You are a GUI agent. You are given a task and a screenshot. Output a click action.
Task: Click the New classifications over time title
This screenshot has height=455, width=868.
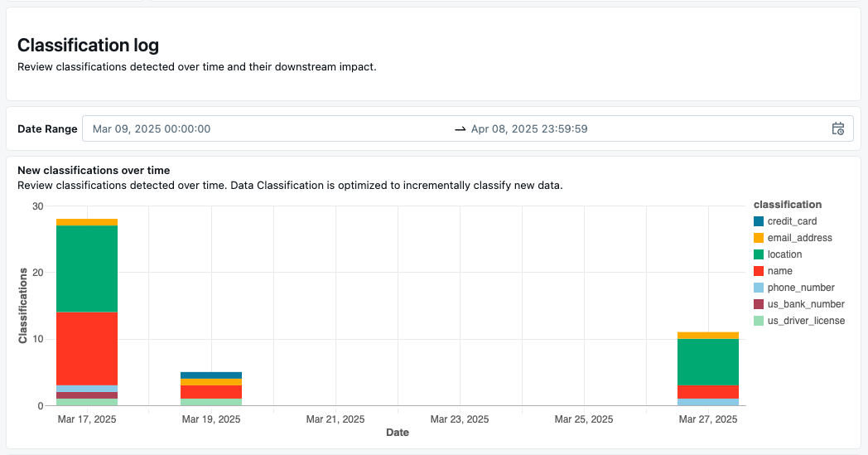pos(94,170)
